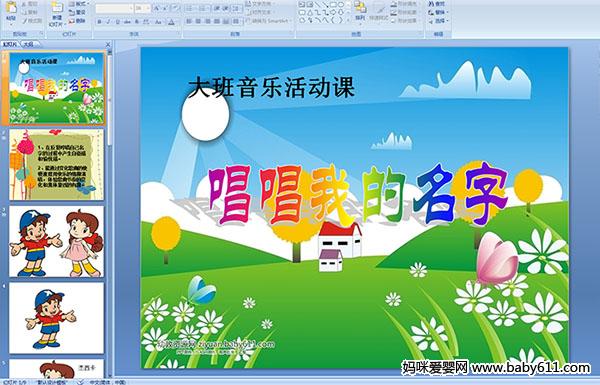Toggle Bold formatting in the font group
The height and width of the screenshot is (385, 600).
pyautogui.click(x=99, y=22)
